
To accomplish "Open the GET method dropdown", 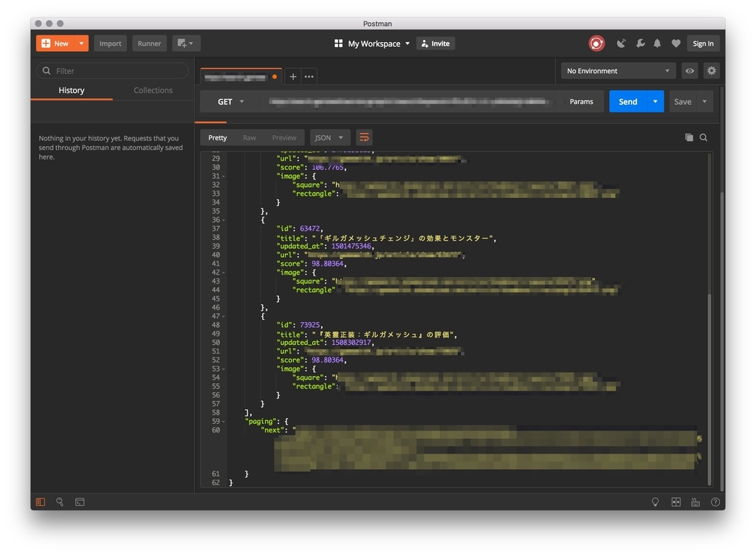I will click(x=231, y=101).
